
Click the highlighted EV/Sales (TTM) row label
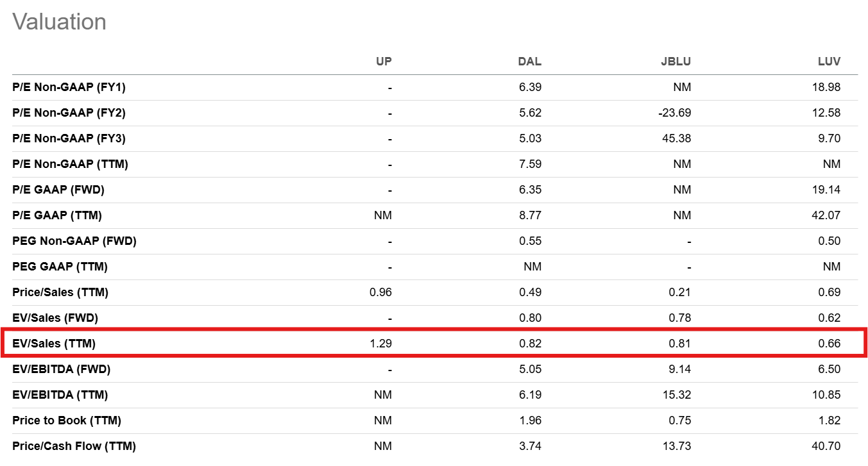click(54, 344)
